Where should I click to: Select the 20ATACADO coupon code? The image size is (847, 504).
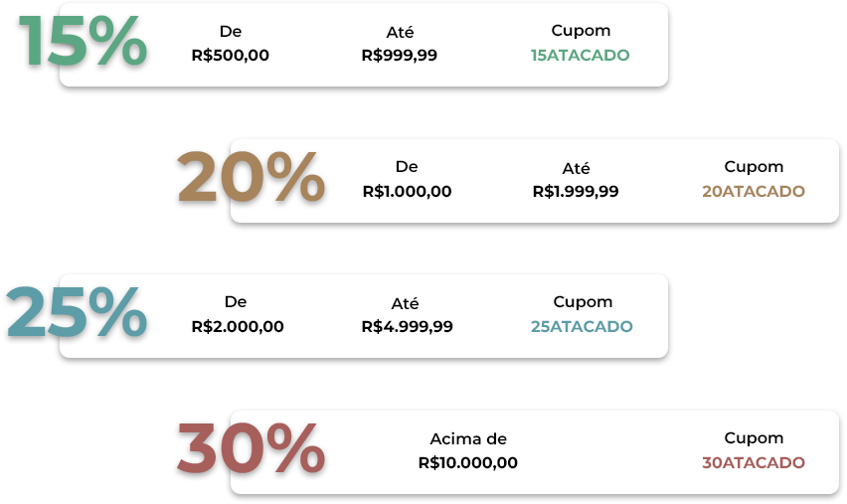[x=754, y=191]
